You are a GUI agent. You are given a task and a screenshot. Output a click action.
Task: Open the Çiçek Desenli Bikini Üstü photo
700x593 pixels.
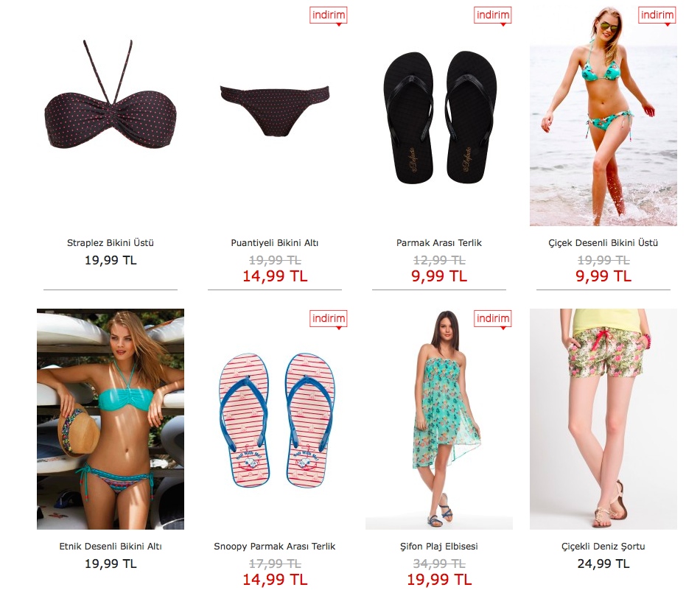pyautogui.click(x=603, y=116)
